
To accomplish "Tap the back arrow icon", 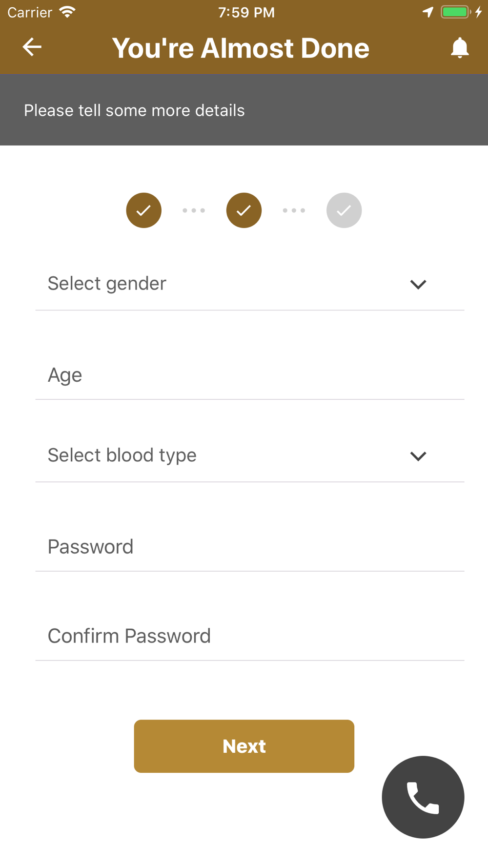I will [32, 47].
